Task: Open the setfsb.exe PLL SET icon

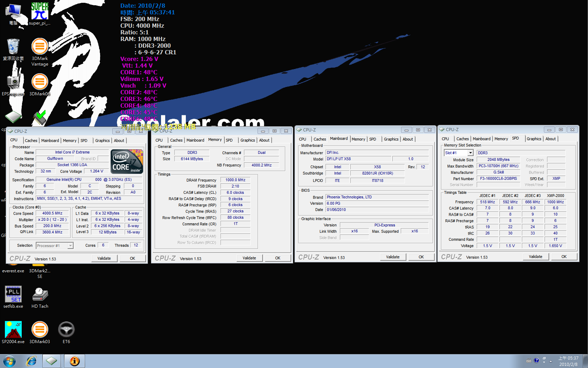Action: click(13, 297)
